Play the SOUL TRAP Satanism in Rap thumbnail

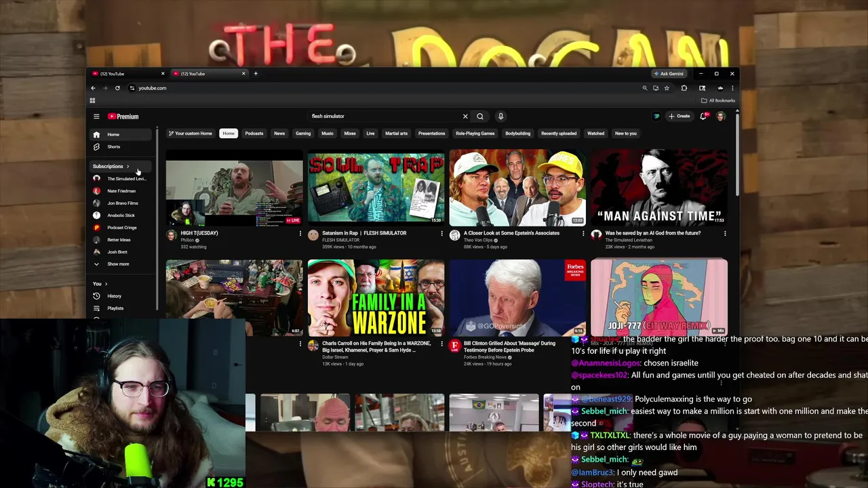tap(376, 188)
